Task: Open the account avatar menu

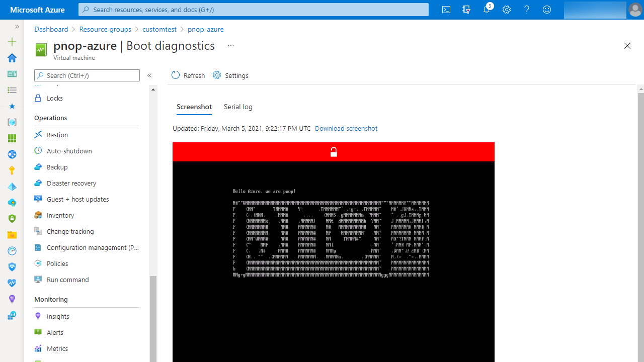Action: [x=635, y=10]
